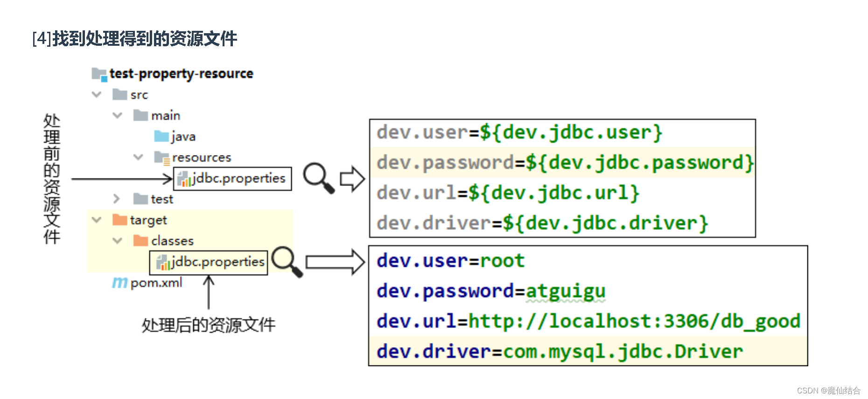Select the java tree label
868x399 pixels.
coord(183,137)
